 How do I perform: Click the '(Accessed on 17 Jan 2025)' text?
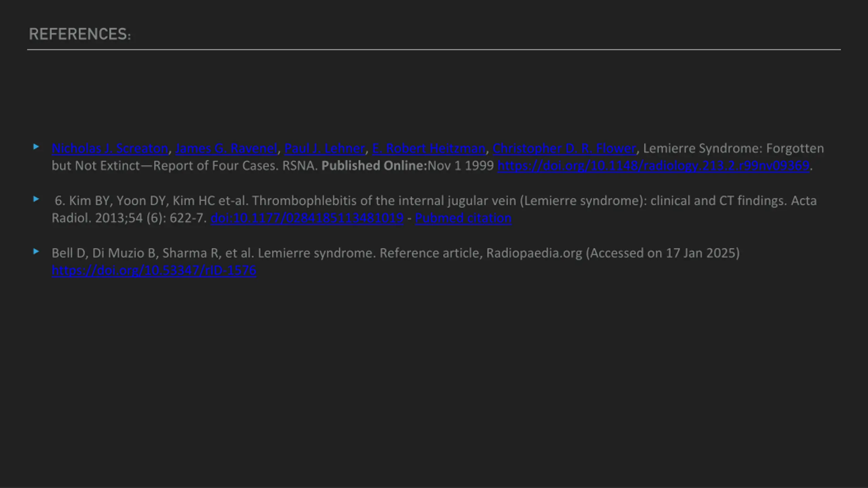[663, 253]
